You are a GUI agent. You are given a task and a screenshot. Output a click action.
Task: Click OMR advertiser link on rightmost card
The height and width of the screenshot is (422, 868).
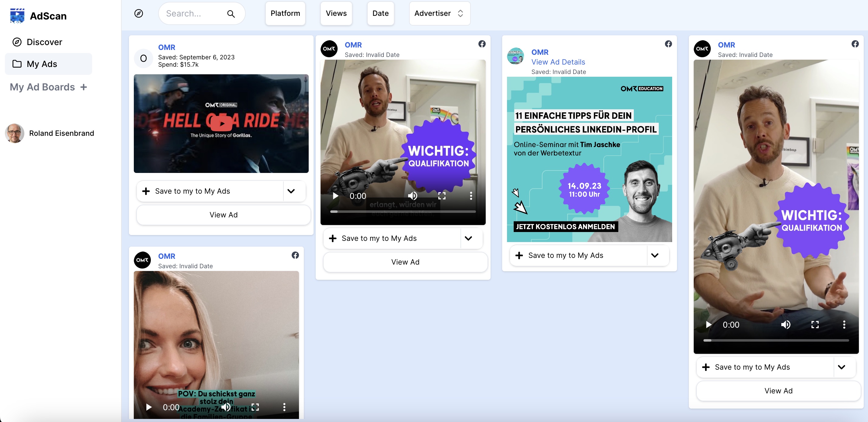[727, 45]
